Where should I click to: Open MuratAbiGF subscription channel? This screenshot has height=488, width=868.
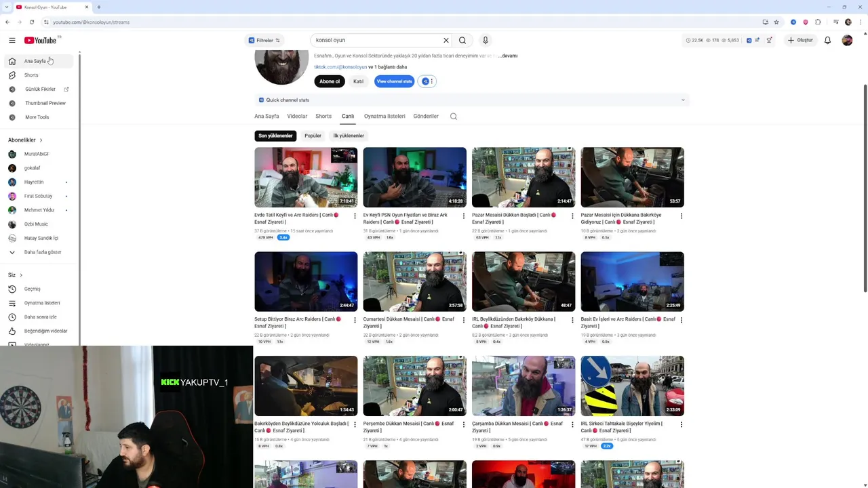[40, 154]
